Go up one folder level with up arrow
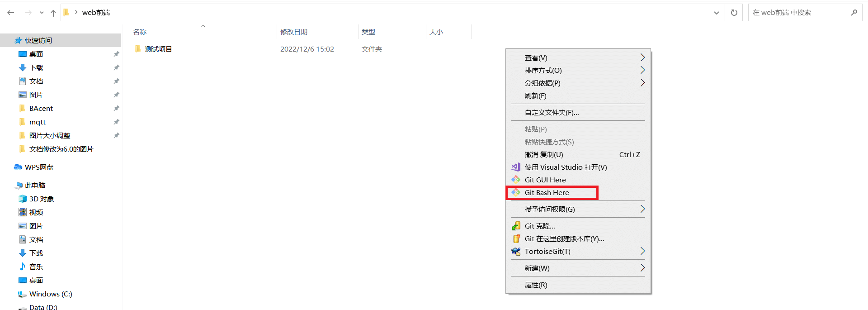 point(53,13)
